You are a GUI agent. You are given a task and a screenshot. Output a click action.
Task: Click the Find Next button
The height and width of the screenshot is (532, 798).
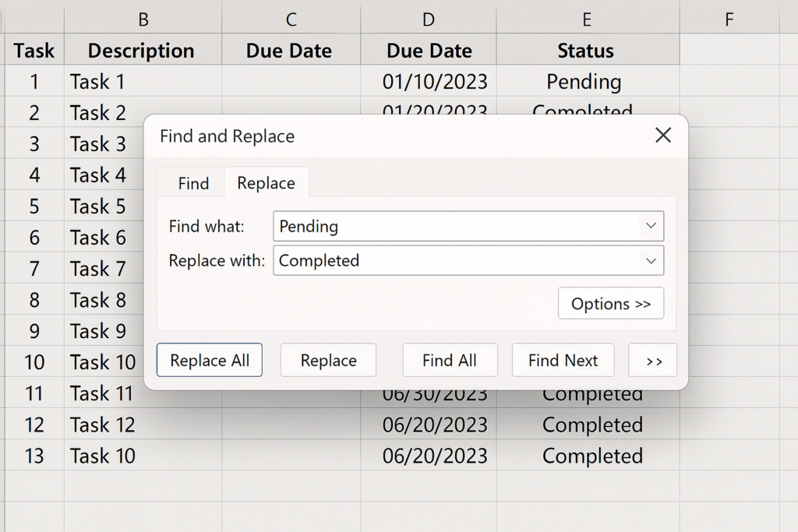(x=563, y=361)
